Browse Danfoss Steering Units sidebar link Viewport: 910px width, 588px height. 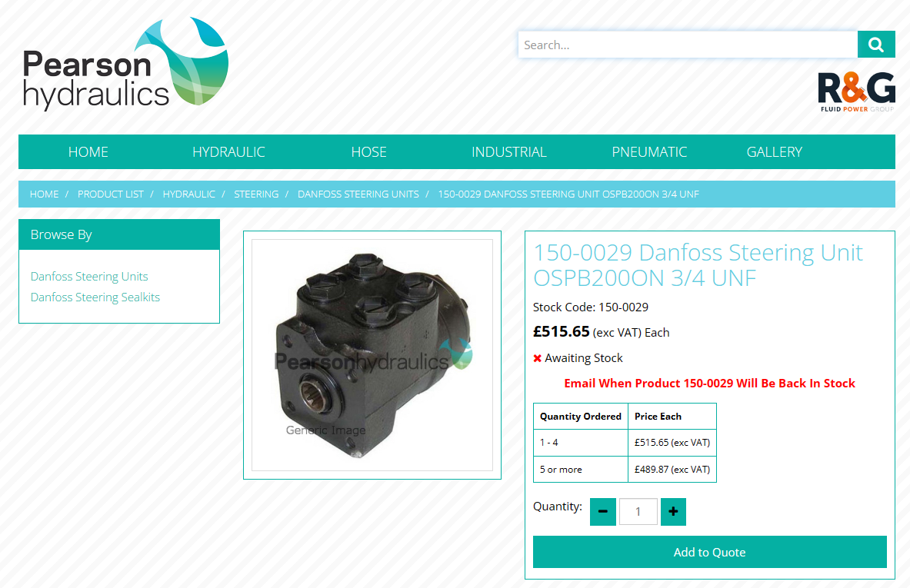89,277
